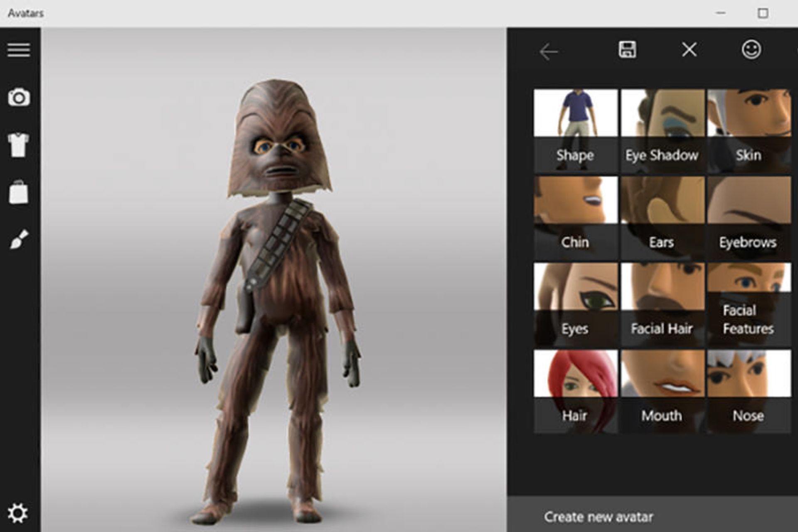The height and width of the screenshot is (532, 798).
Task: Select the paintbrush customize icon
Action: 19,239
